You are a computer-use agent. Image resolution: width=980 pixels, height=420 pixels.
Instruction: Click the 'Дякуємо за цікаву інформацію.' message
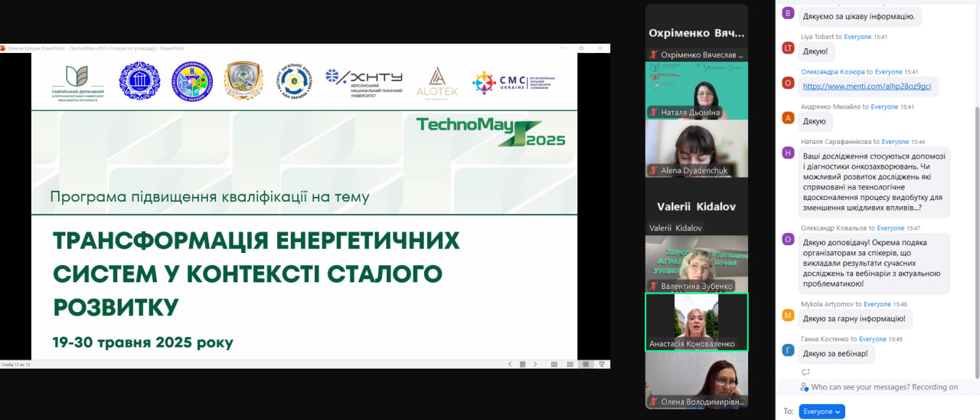[x=860, y=16]
